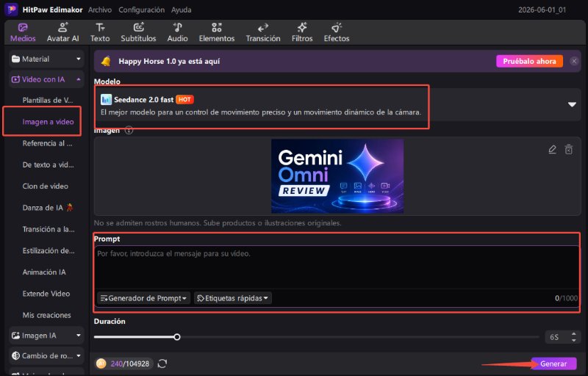Viewport: 588px width, 376px height.
Task: Open the Efectos tool
Action: point(337,32)
